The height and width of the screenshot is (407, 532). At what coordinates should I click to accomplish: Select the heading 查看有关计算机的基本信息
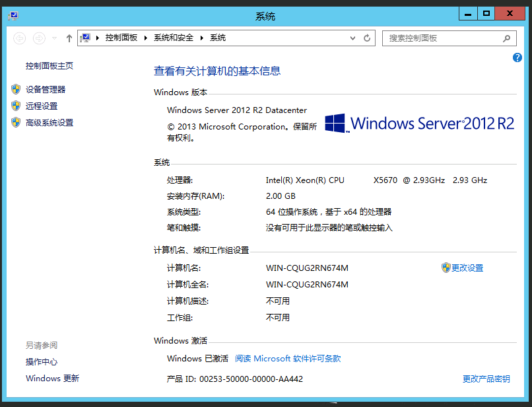pos(217,71)
